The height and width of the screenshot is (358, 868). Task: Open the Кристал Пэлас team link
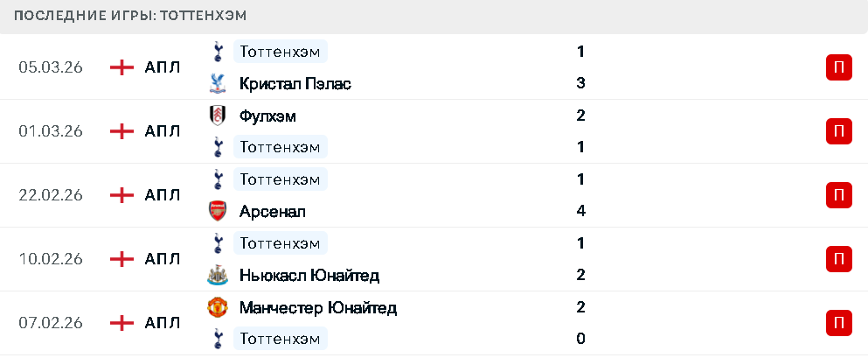click(x=295, y=84)
